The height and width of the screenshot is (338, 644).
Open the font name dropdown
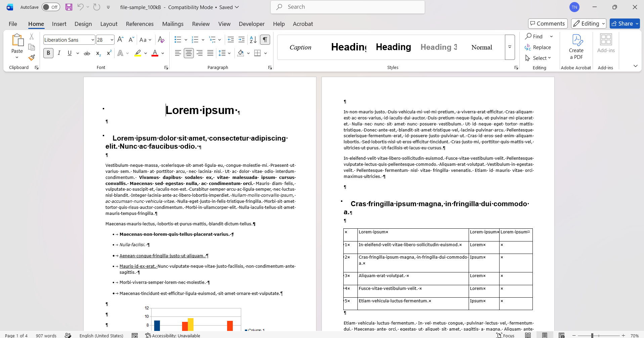click(93, 40)
